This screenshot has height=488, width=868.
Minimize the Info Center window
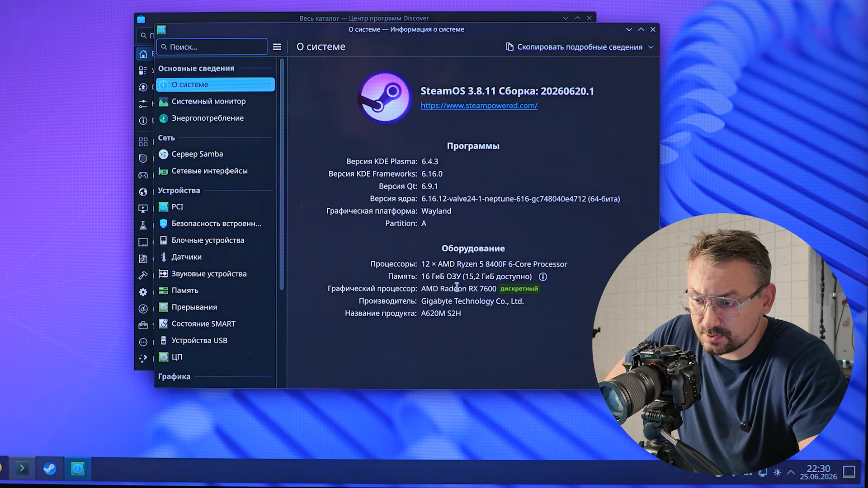629,29
